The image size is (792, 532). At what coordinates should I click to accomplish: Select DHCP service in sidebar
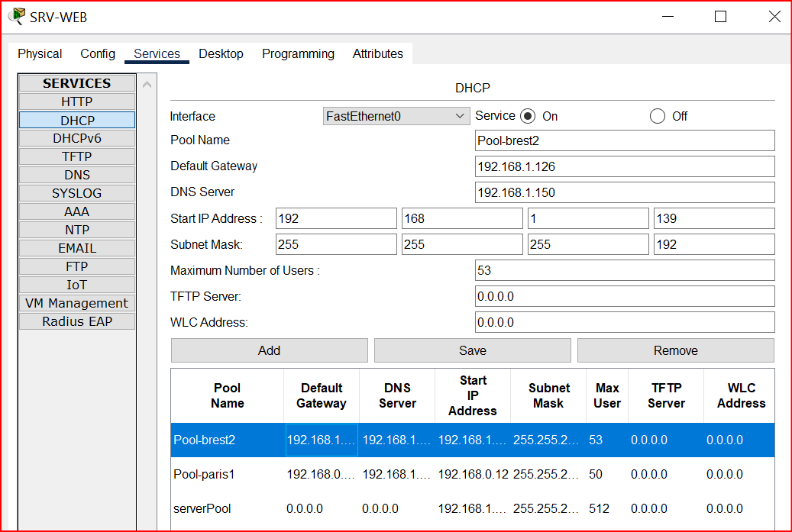(77, 120)
